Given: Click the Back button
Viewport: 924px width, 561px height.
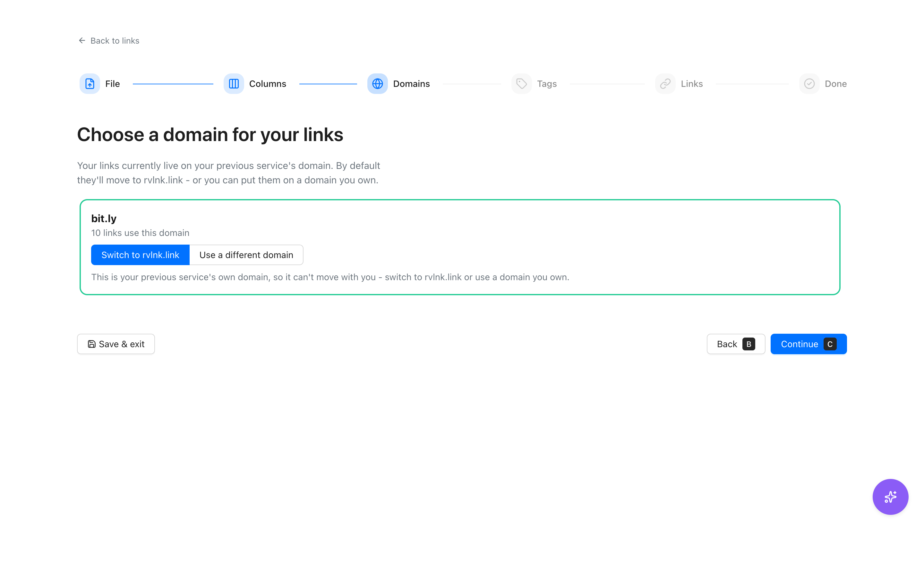Looking at the screenshot, I should pos(736,344).
